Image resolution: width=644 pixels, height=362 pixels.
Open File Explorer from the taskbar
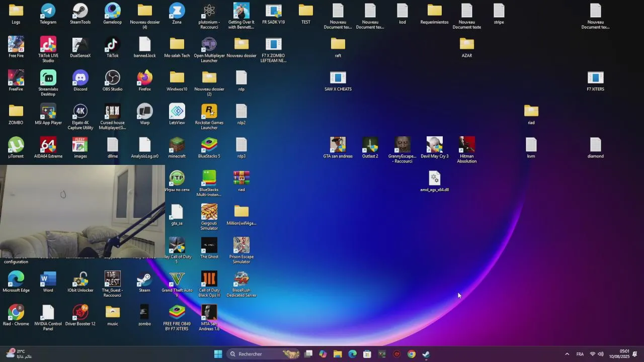click(x=338, y=354)
